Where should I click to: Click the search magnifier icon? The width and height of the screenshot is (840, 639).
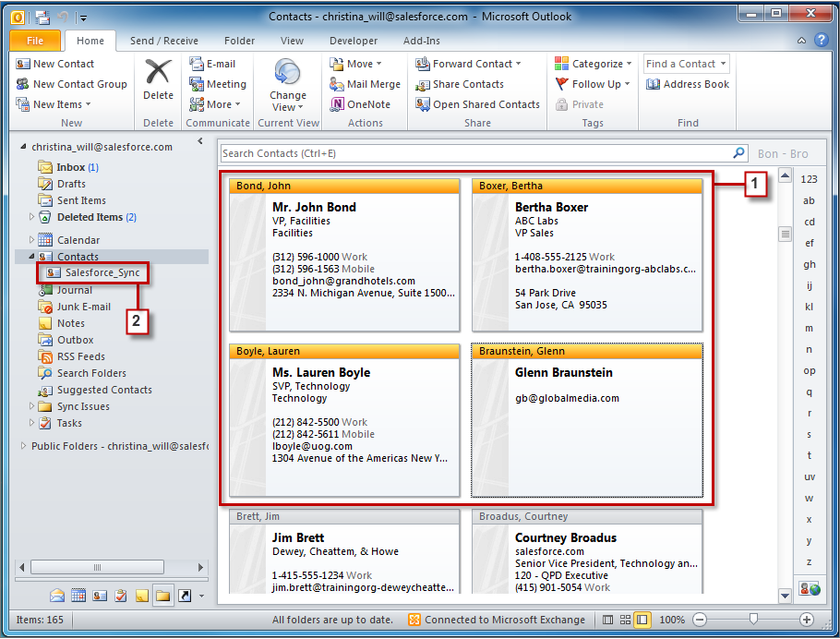point(738,152)
